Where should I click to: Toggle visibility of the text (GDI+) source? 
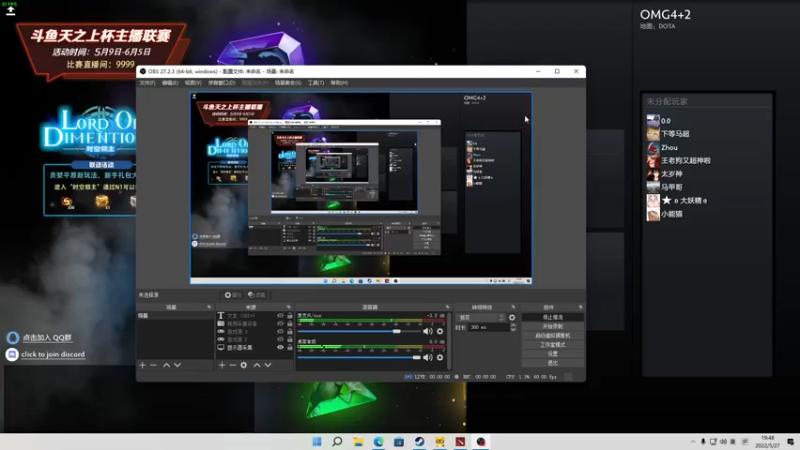click(280, 316)
